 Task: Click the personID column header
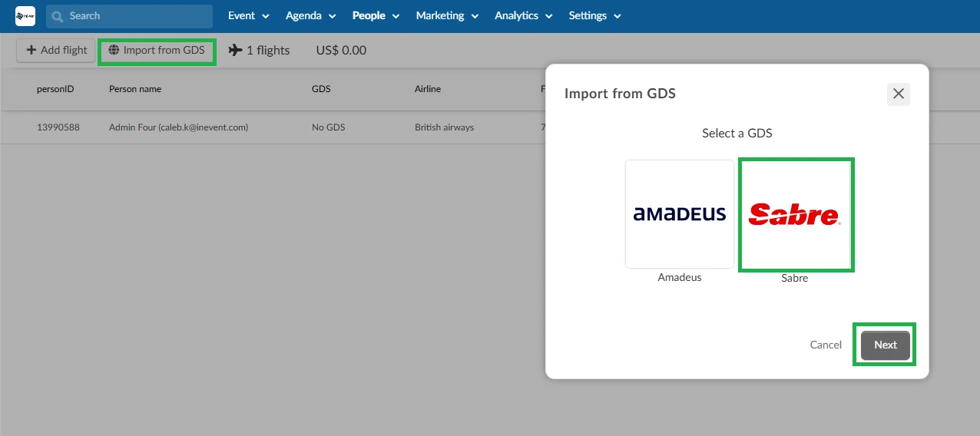(x=55, y=89)
